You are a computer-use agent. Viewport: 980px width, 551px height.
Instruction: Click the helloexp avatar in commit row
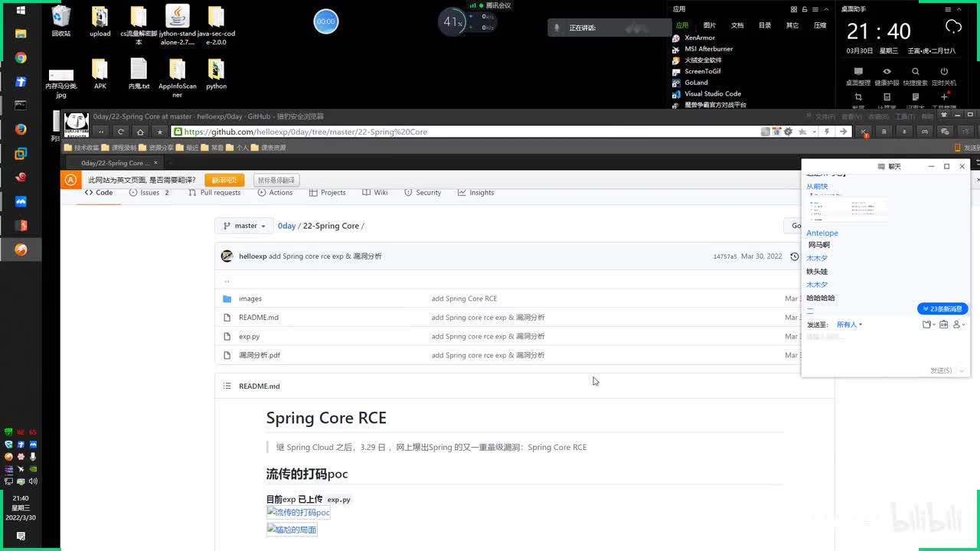(227, 256)
